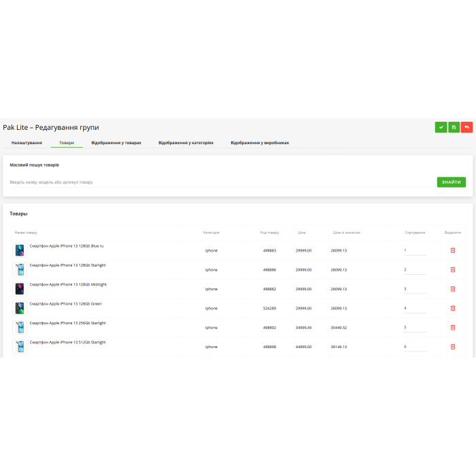Click the Ціна зі знижкою column header
This screenshot has width=476, height=476.
click(347, 233)
